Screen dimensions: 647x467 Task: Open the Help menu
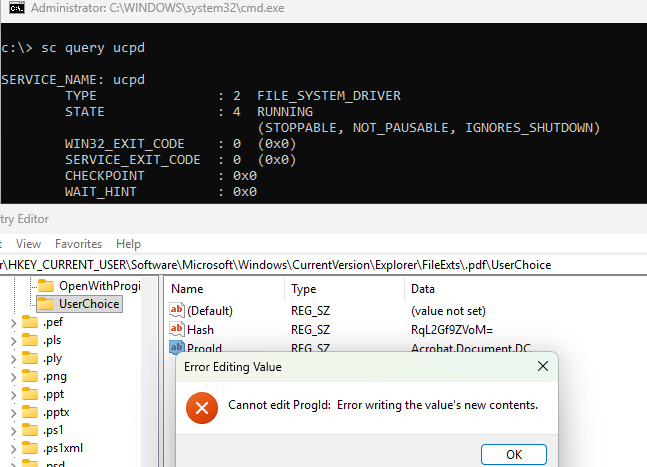[x=128, y=244]
